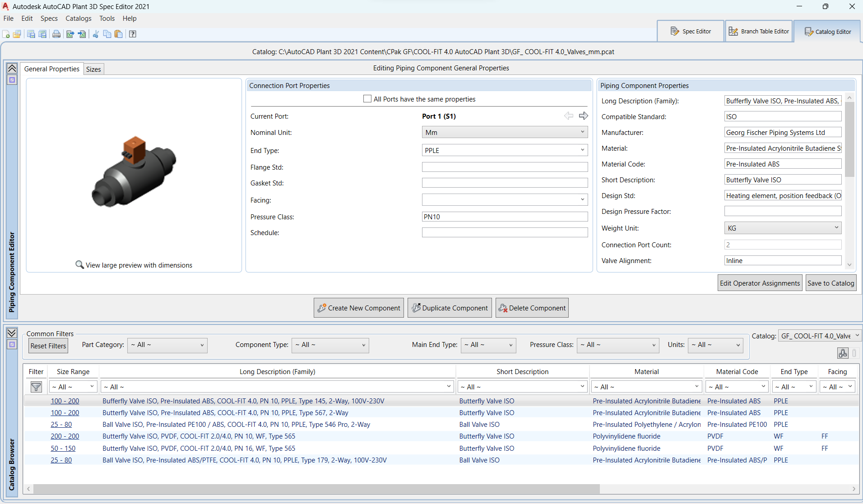Click the import from Excel icon
The height and width of the screenshot is (504, 863).
[x=82, y=34]
